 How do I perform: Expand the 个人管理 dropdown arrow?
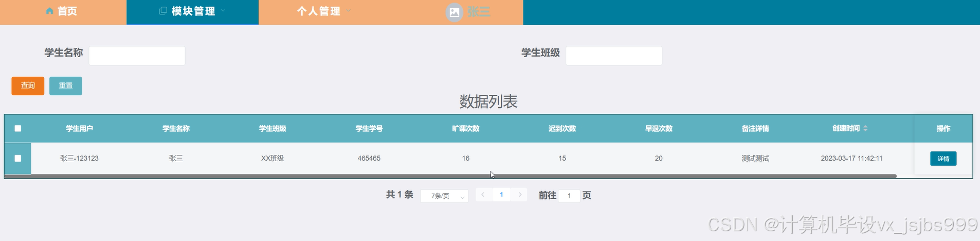pyautogui.click(x=349, y=11)
